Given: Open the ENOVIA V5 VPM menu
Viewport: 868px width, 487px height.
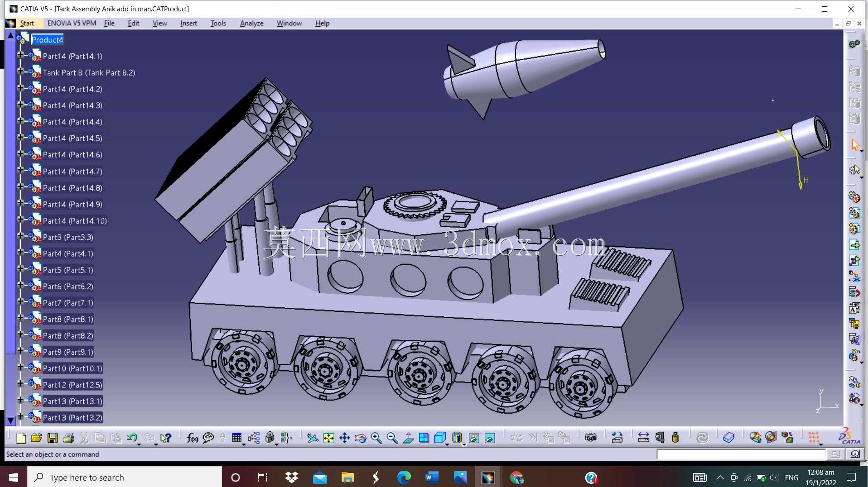Looking at the screenshot, I should click(72, 23).
